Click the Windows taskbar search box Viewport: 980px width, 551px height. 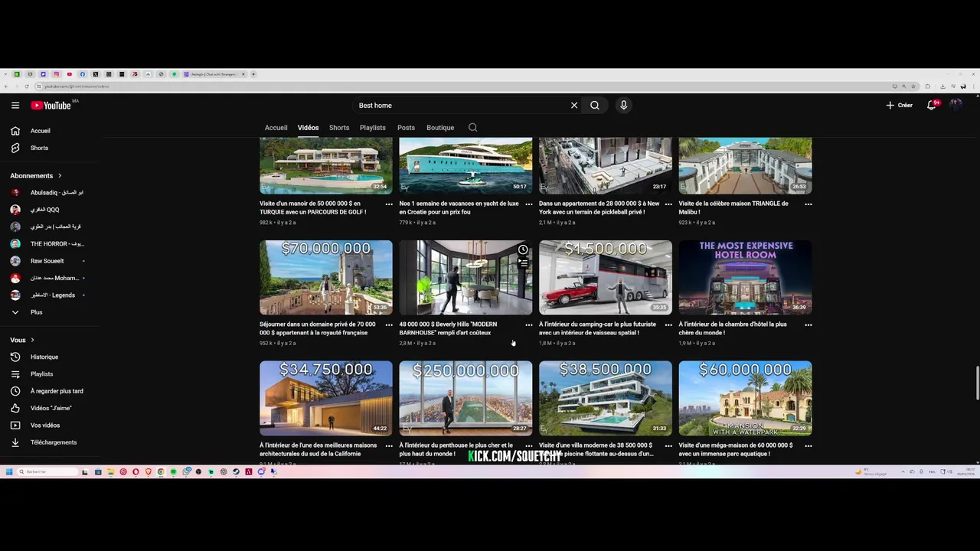(x=47, y=472)
